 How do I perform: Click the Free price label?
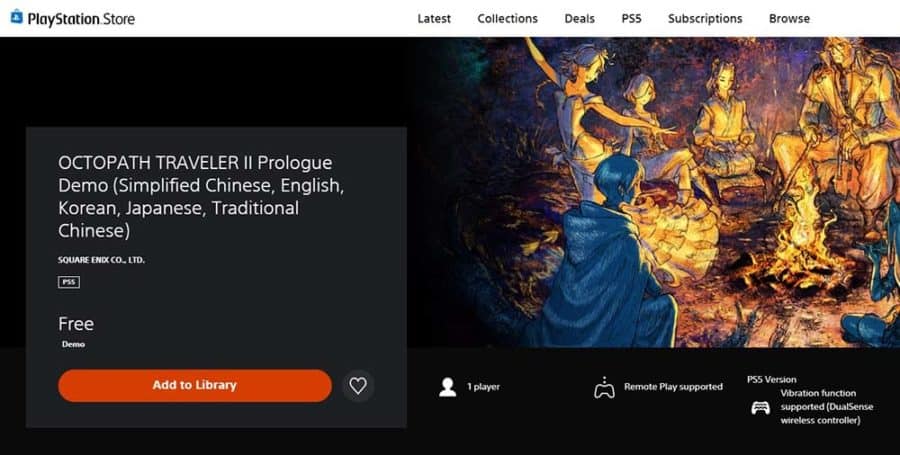tap(76, 324)
